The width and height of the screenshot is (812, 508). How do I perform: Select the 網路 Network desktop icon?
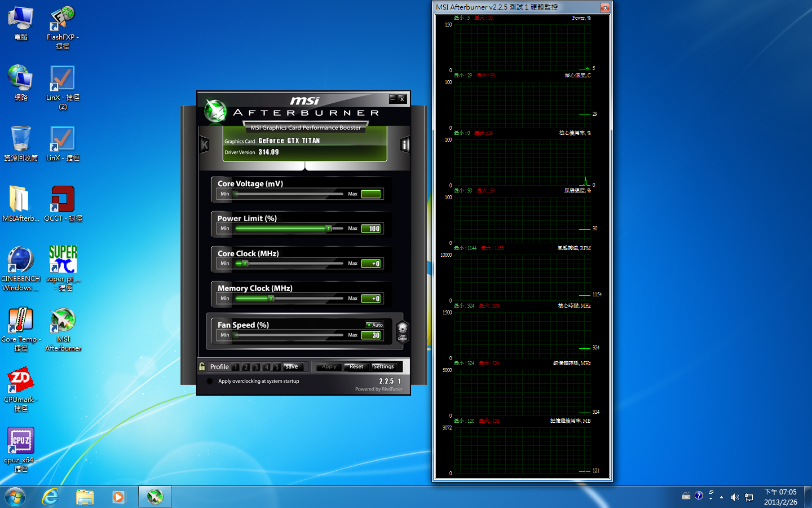tap(21, 83)
